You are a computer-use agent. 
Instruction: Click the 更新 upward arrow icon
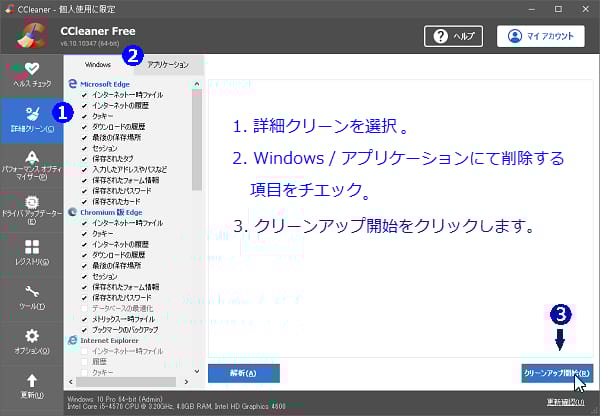click(x=32, y=380)
